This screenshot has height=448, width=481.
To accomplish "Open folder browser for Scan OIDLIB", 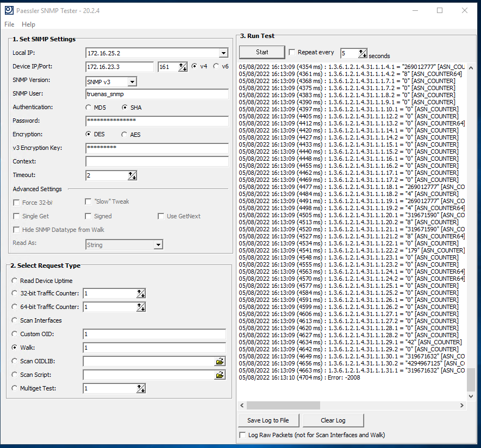I will 220,361.
